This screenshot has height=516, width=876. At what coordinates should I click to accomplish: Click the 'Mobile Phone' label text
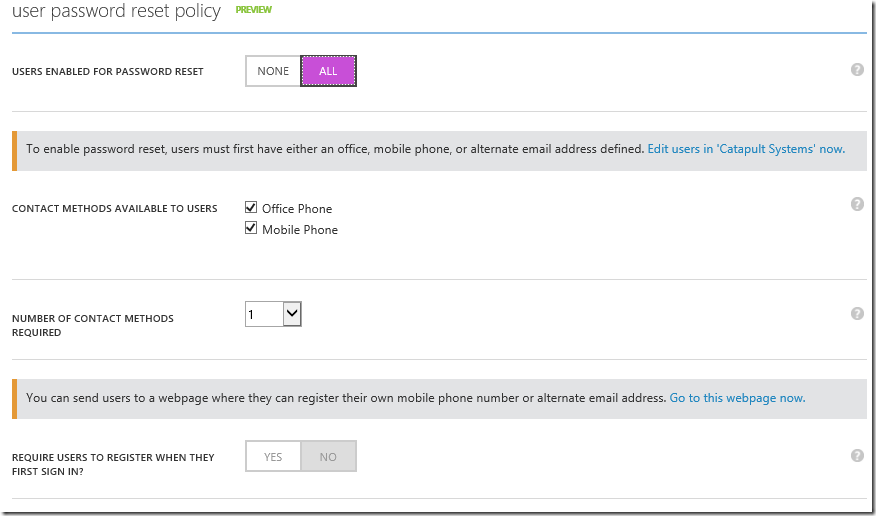click(x=300, y=230)
